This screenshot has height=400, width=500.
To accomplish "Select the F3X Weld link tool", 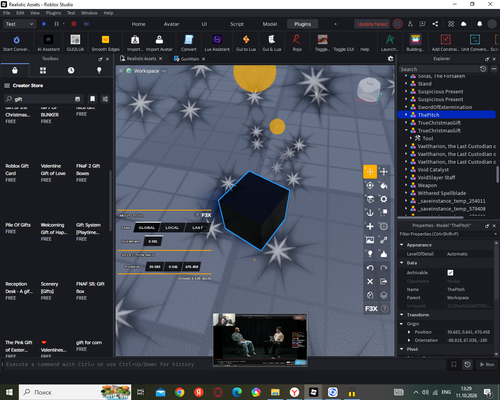I will [384, 240].
